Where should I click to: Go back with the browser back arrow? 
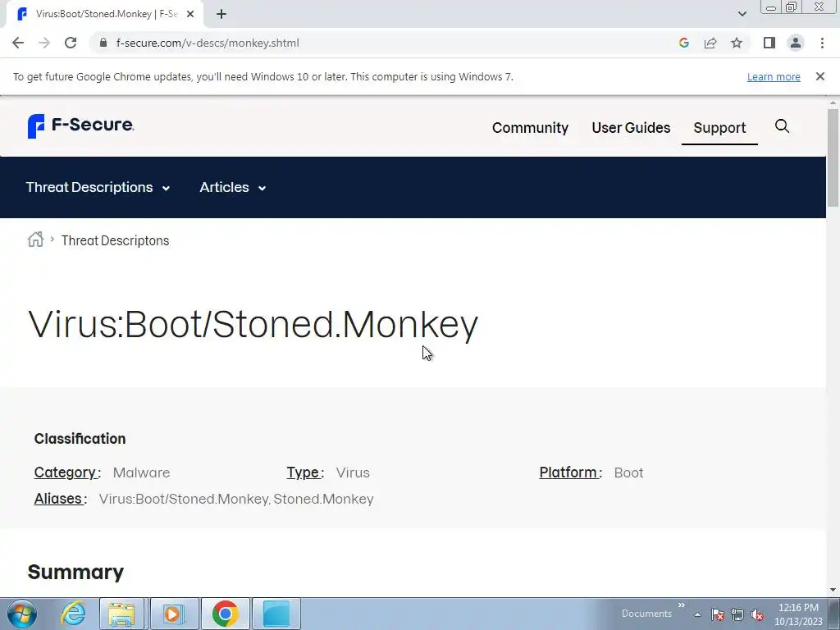pyautogui.click(x=18, y=43)
